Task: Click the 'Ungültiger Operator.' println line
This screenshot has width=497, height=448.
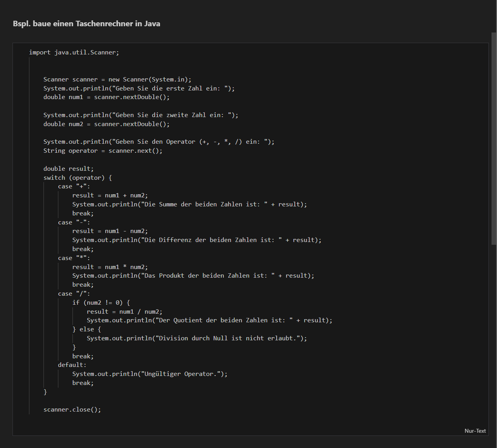Action: 150,374
